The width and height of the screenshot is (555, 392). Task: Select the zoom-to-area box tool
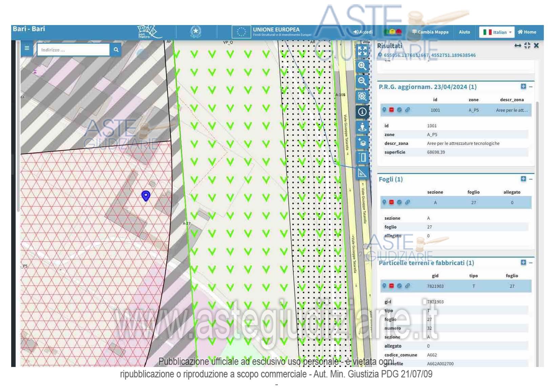click(362, 96)
